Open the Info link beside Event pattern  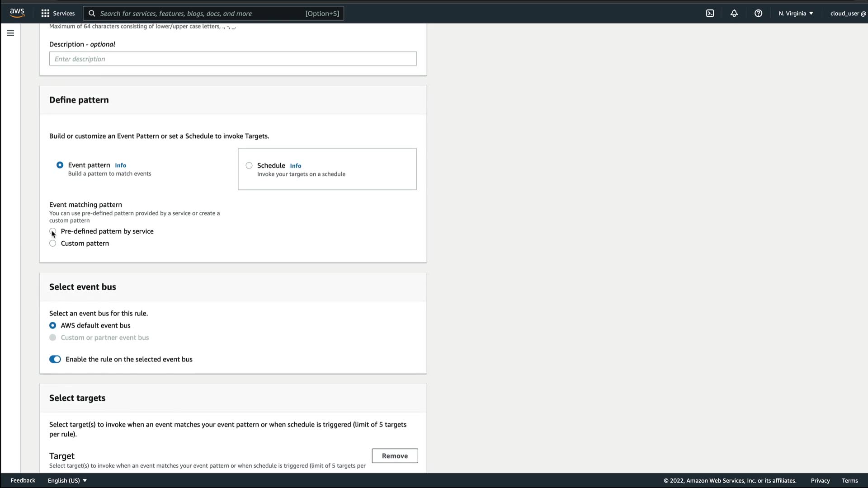(120, 165)
